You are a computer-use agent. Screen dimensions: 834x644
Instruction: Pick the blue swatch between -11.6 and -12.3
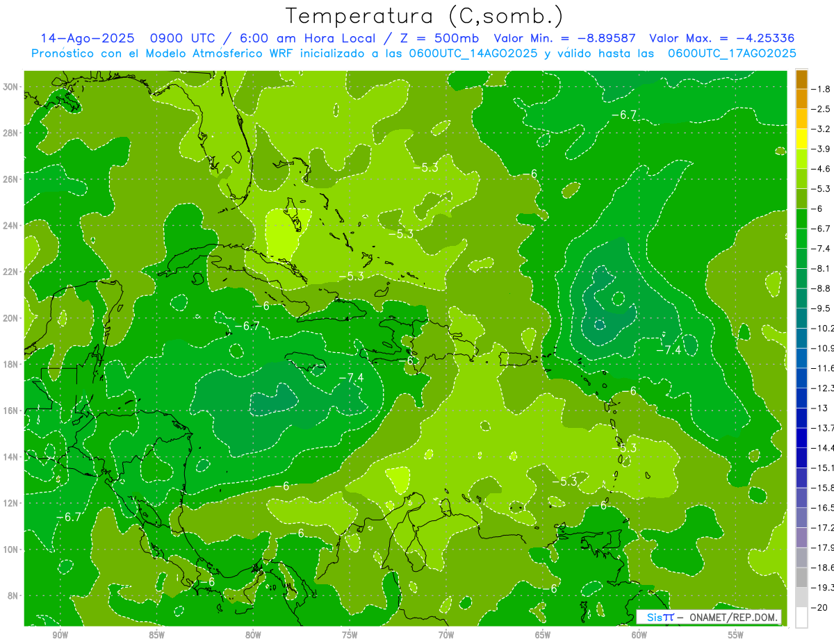(801, 378)
